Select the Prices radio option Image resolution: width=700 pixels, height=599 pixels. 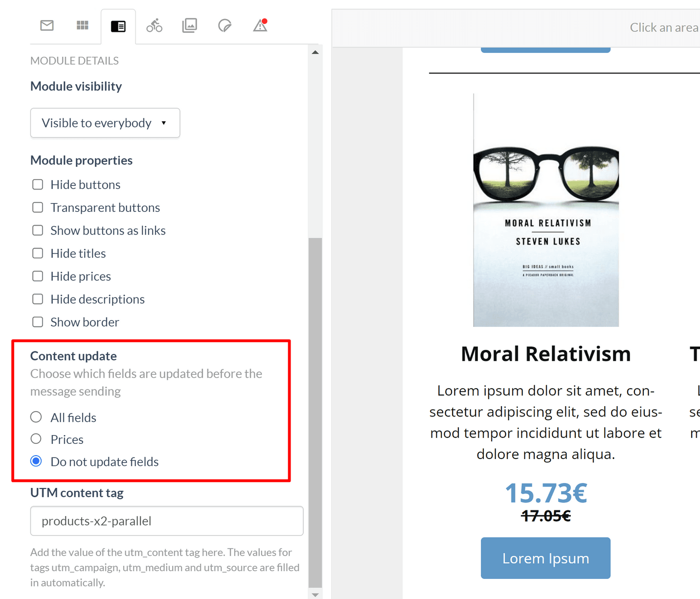tap(36, 439)
